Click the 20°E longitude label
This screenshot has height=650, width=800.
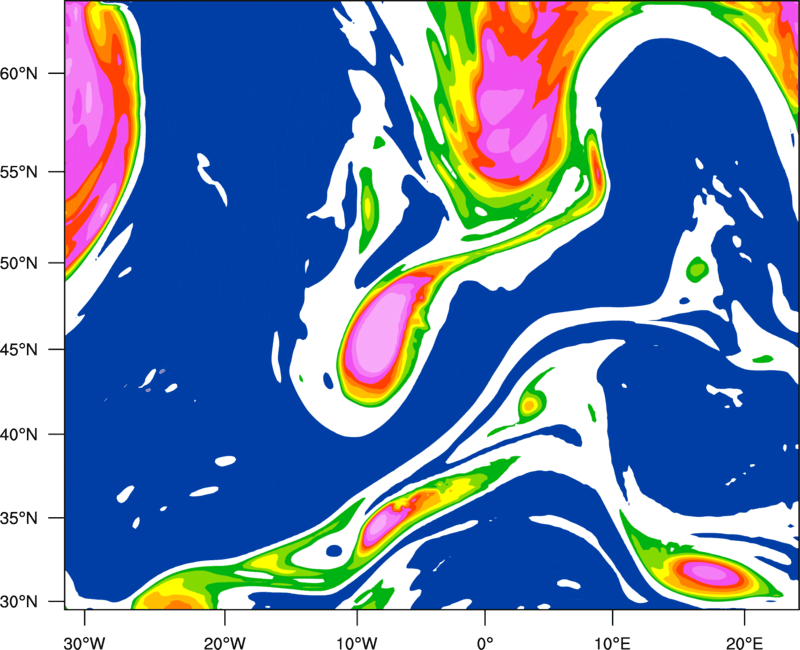pyautogui.click(x=744, y=643)
